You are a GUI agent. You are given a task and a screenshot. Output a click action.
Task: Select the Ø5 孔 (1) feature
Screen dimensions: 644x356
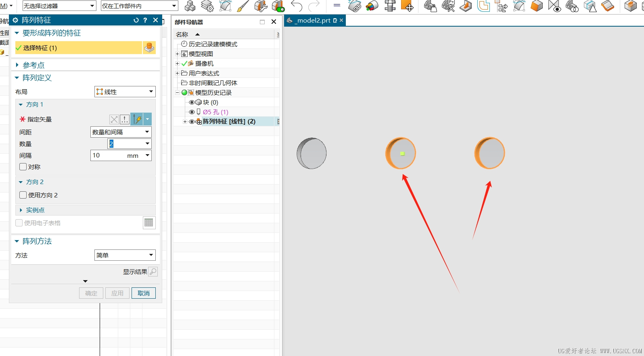215,112
